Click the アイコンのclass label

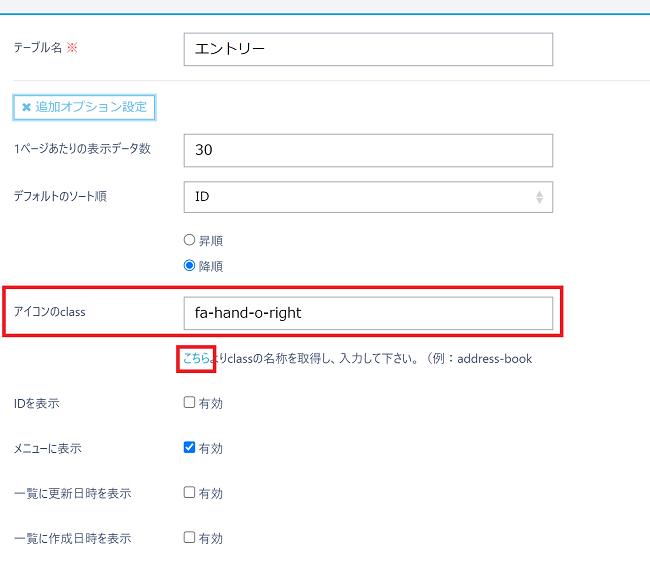click(49, 312)
